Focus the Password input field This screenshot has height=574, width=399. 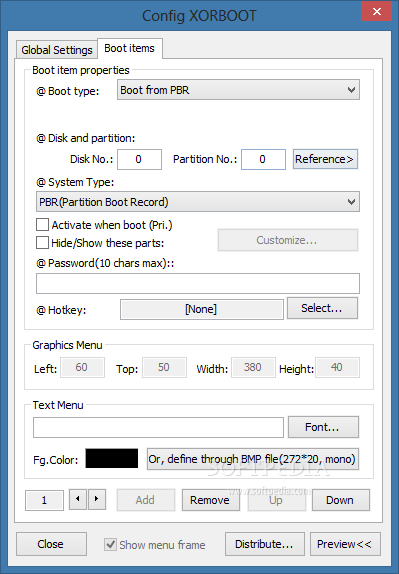(198, 283)
